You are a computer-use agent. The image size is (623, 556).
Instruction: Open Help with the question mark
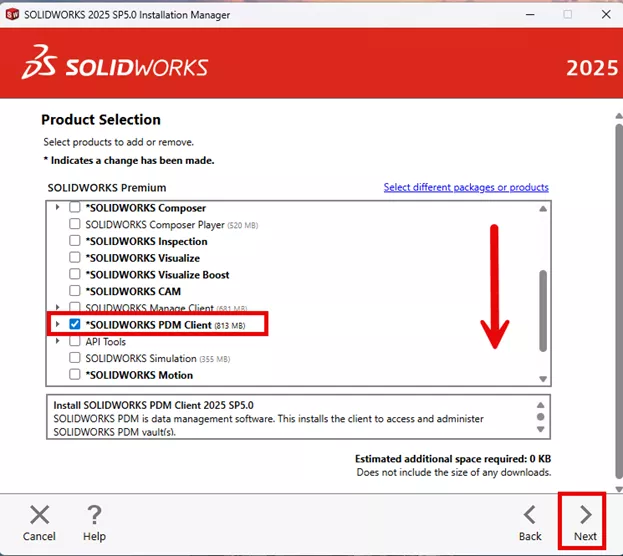coord(94,522)
